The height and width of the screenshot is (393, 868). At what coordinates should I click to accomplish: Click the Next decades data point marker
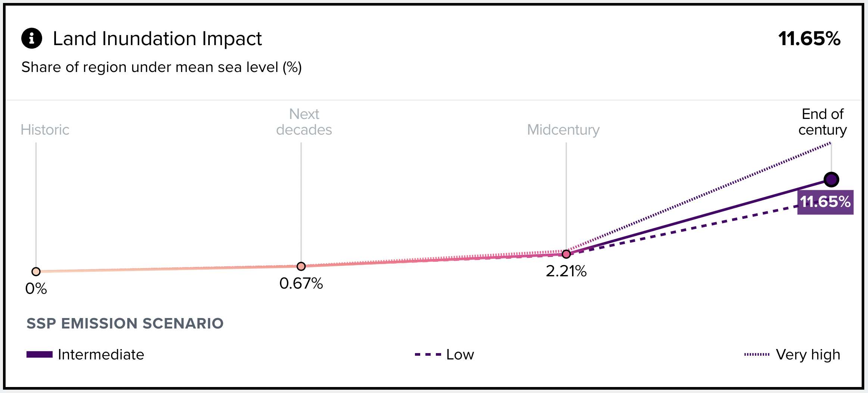(301, 266)
